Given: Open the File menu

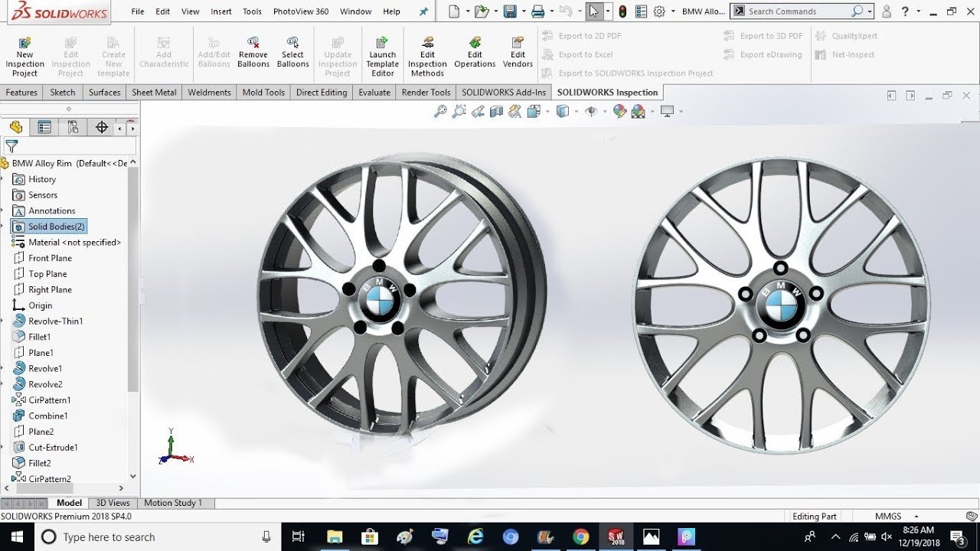Looking at the screenshot, I should pyautogui.click(x=138, y=11).
